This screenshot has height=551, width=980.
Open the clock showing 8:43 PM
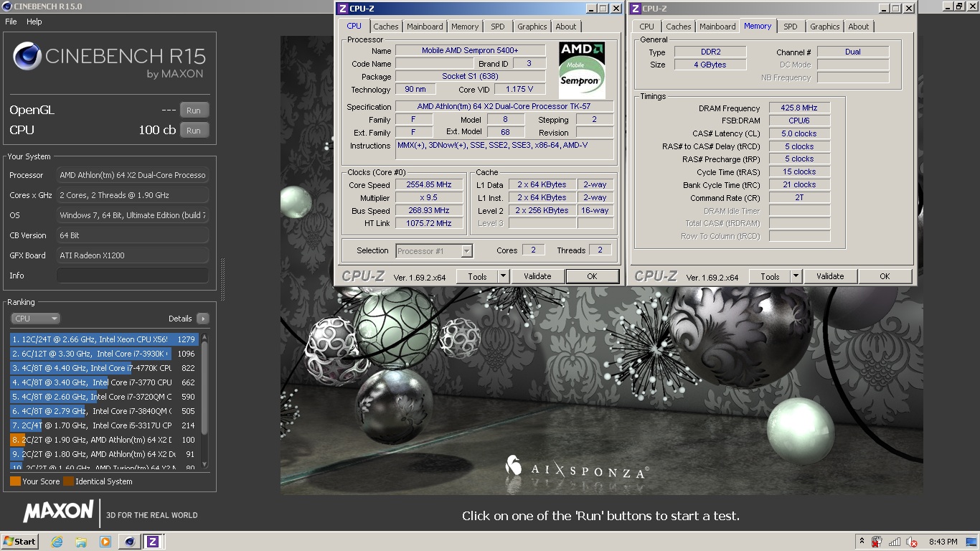click(943, 542)
